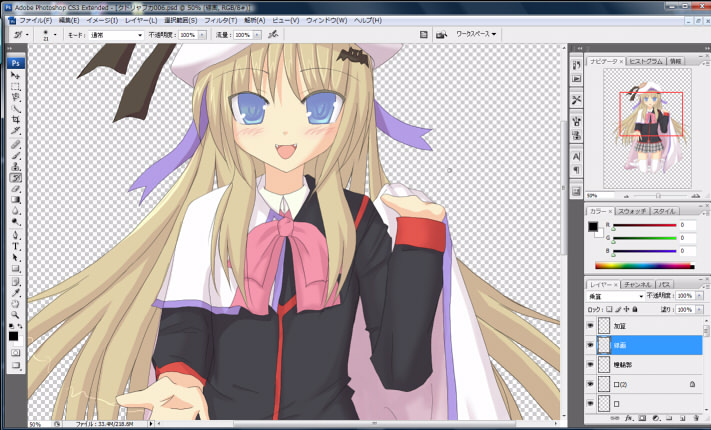Select the Gradient tool

click(x=15, y=200)
